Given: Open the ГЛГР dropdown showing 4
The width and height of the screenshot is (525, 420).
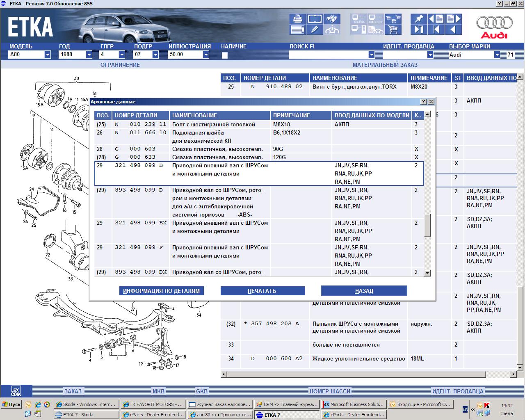Looking at the screenshot, I should tap(122, 55).
